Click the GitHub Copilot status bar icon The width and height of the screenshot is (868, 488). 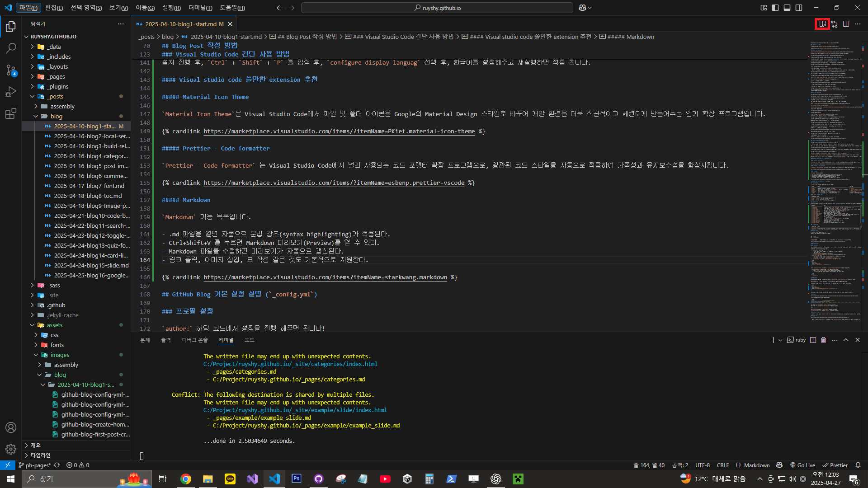pos(779,465)
